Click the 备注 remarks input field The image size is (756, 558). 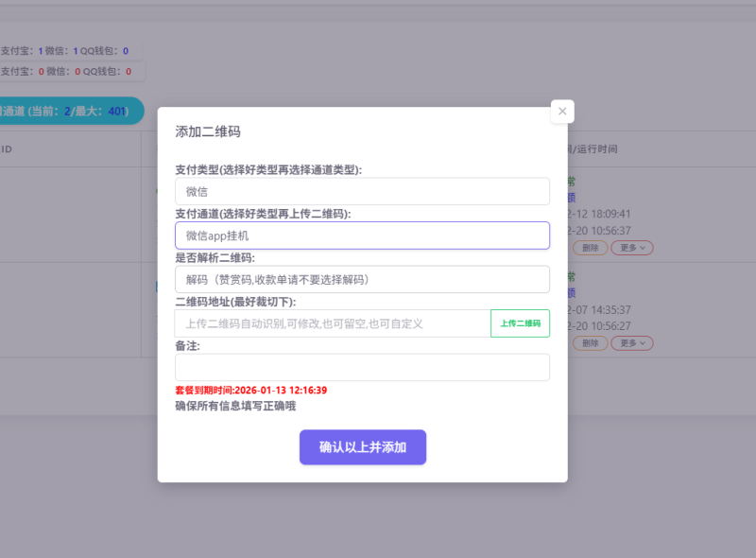[363, 367]
